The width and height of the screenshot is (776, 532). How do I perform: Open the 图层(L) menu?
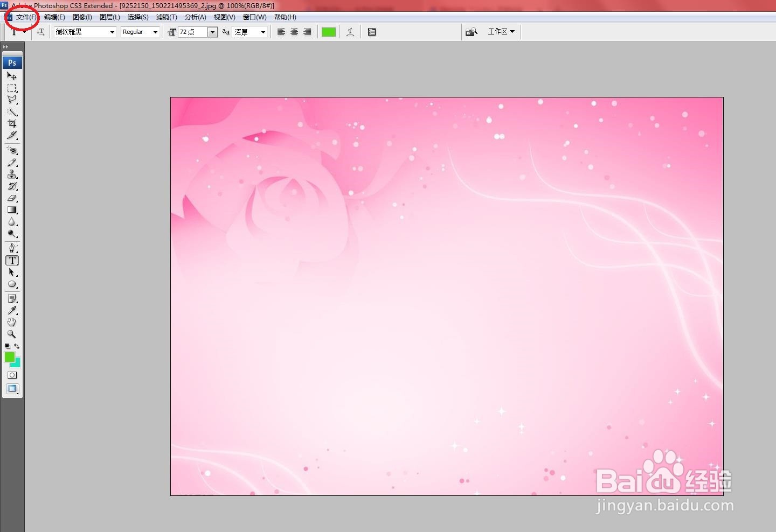110,17
